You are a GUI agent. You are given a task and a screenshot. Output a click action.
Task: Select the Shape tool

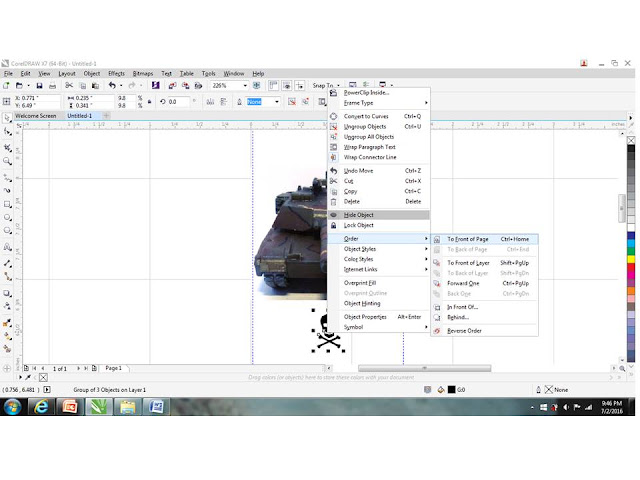(7, 132)
